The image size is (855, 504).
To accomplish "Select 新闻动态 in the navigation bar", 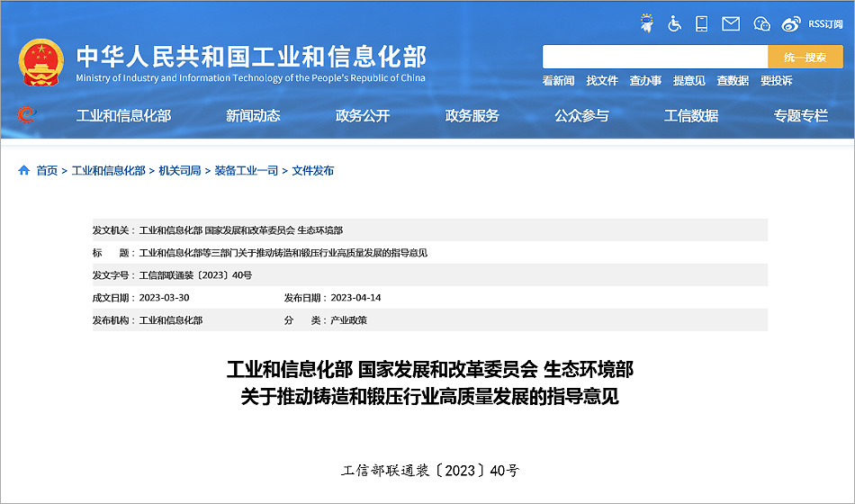I will click(253, 115).
